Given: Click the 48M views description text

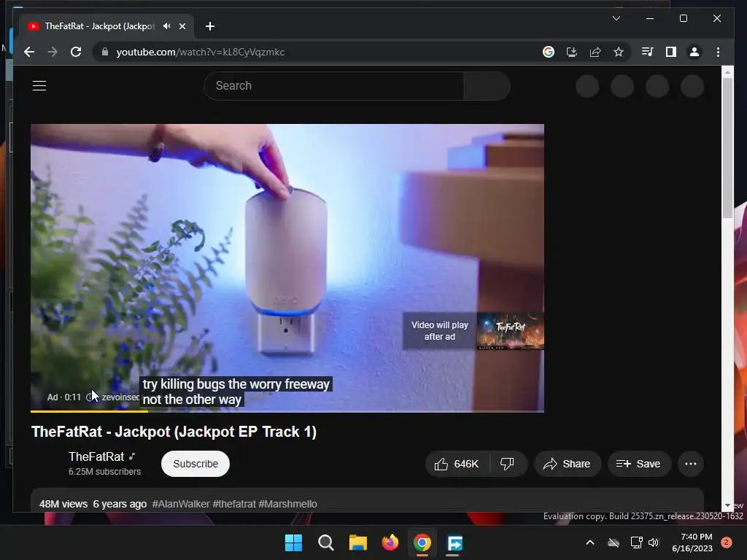Looking at the screenshot, I should click(63, 504).
